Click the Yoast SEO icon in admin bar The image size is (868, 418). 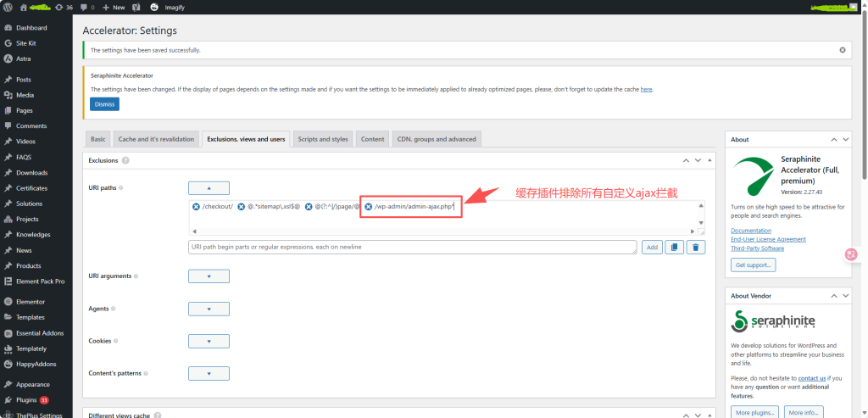(136, 7)
